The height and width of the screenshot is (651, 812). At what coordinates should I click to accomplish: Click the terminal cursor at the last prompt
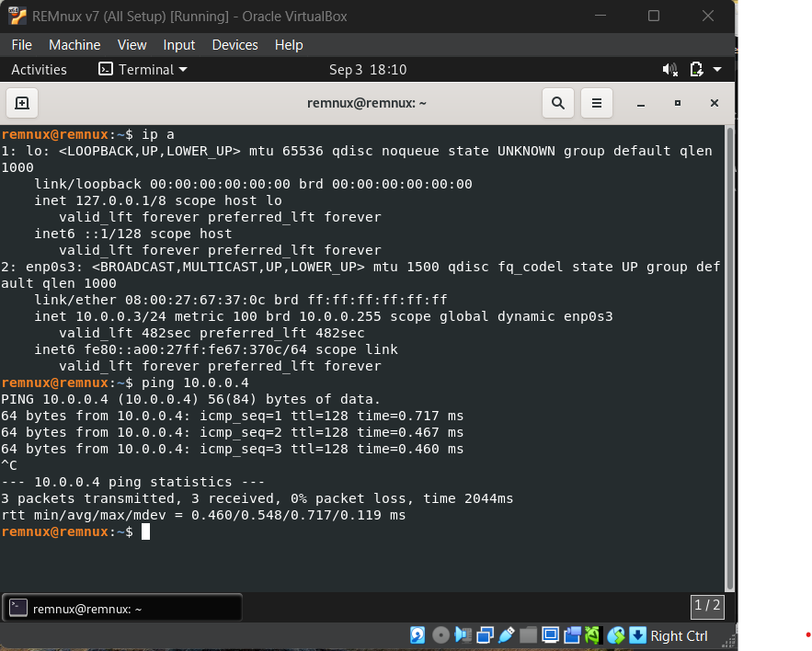coord(145,531)
